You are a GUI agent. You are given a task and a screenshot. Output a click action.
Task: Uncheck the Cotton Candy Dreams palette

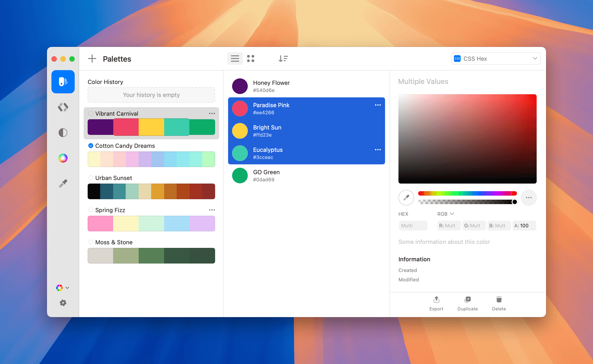pyautogui.click(x=91, y=146)
